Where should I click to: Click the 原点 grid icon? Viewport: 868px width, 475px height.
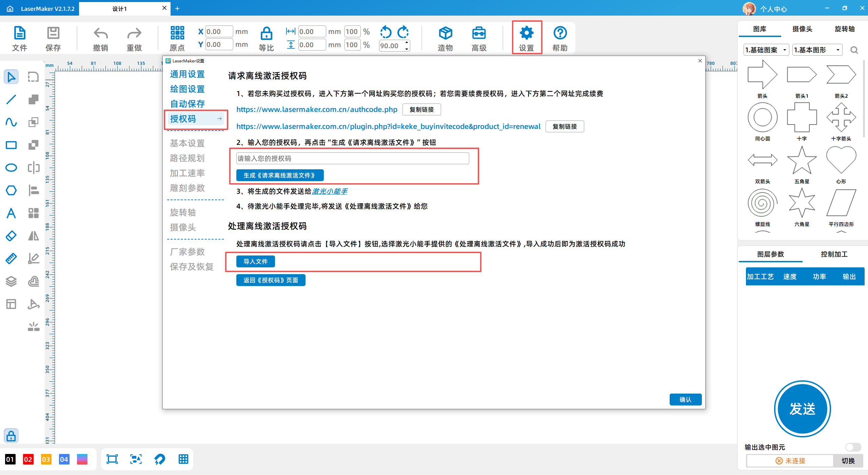177,33
